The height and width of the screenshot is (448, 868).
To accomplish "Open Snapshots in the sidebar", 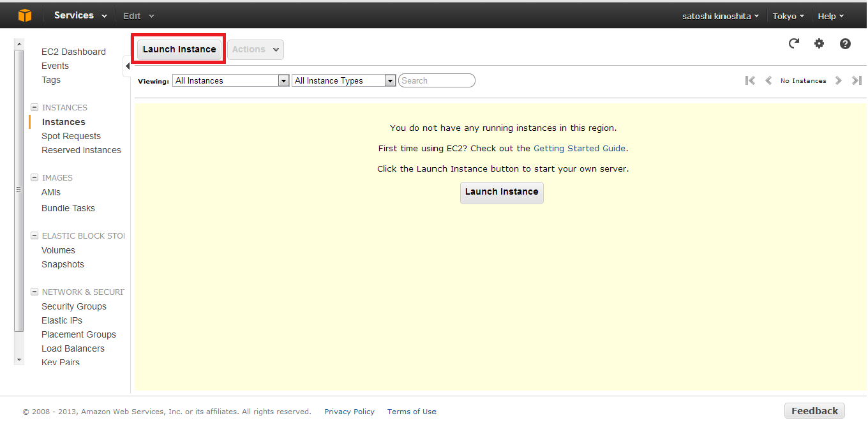I will pos(63,264).
